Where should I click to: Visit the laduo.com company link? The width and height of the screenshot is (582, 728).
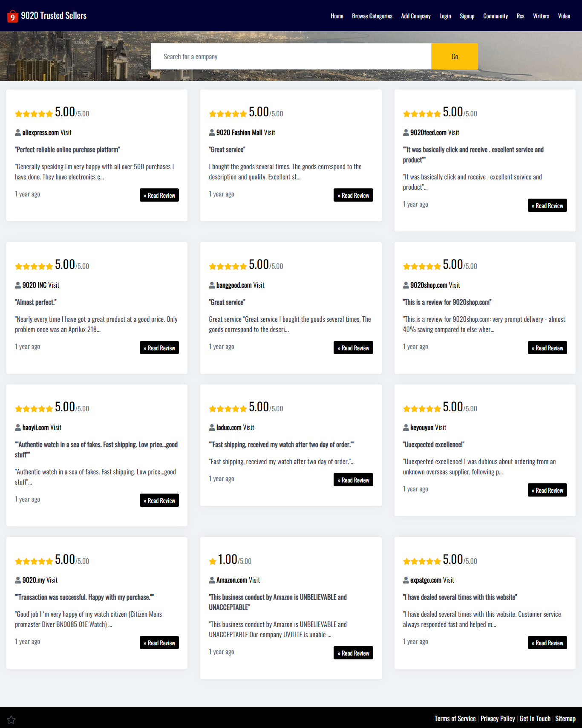[235, 428]
